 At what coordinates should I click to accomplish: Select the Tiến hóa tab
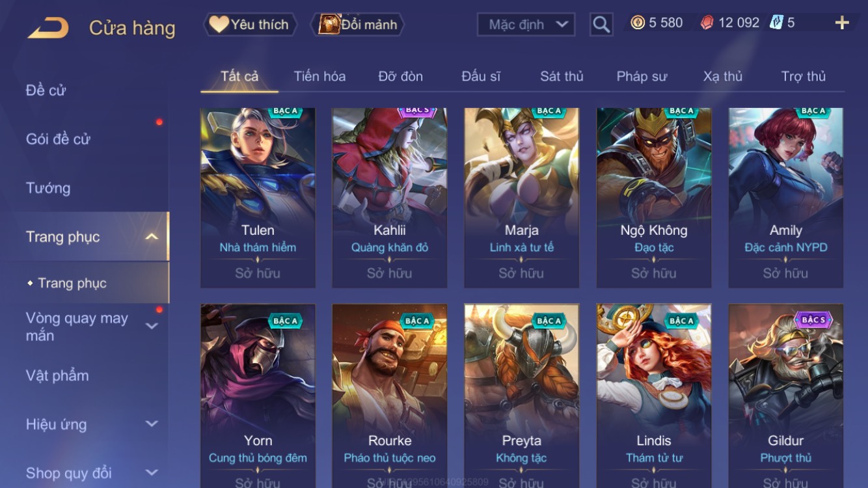pyautogui.click(x=319, y=76)
